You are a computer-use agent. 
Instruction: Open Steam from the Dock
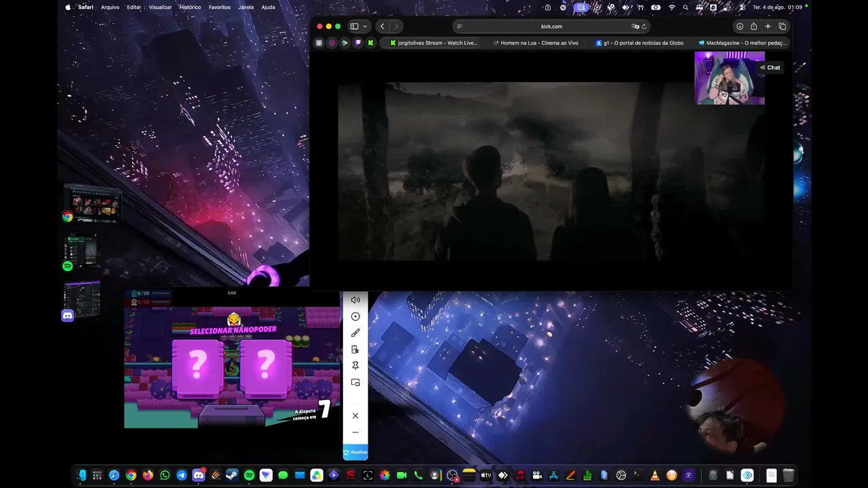tap(233, 475)
